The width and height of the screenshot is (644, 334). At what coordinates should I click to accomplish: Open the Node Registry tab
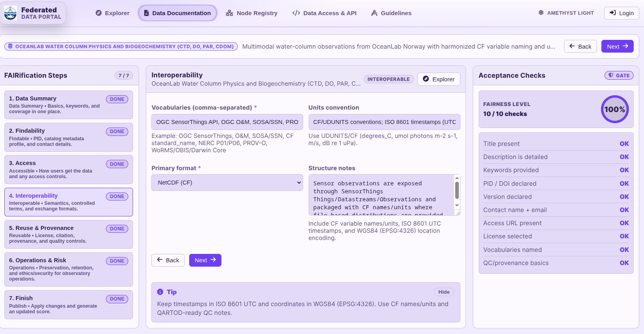(251, 13)
